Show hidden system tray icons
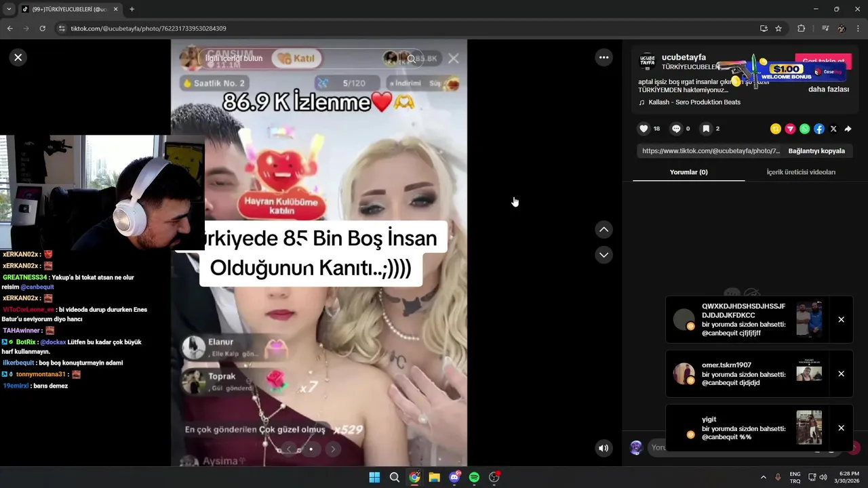 click(763, 477)
